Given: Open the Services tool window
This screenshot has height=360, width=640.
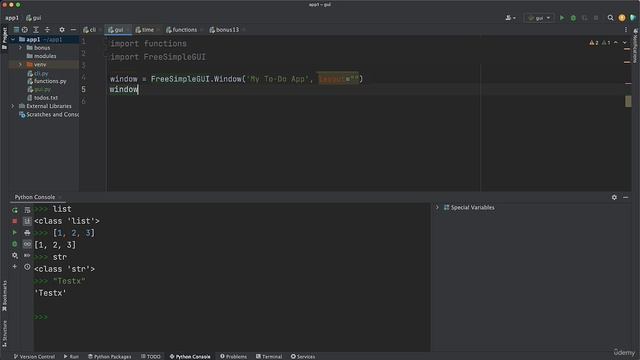Looking at the screenshot, I should (303, 357).
